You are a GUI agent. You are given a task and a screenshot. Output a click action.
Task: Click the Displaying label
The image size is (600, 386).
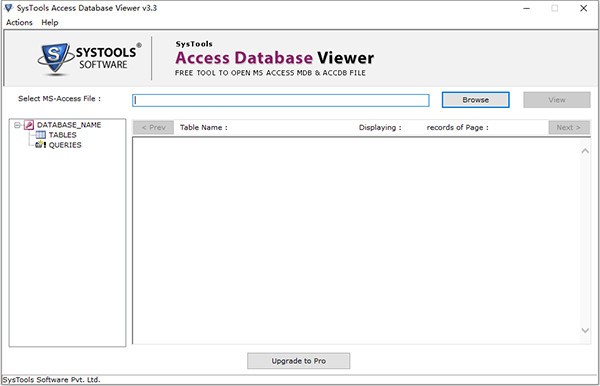click(x=380, y=127)
